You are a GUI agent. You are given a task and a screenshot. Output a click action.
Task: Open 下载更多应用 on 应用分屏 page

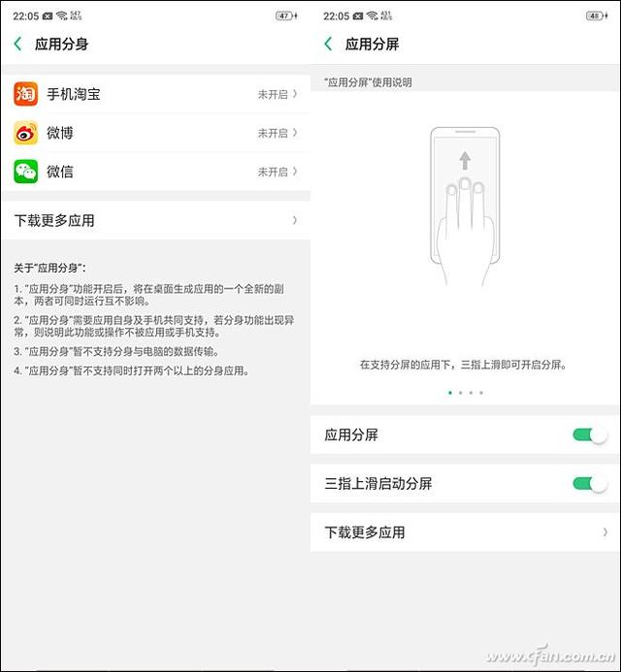466,532
